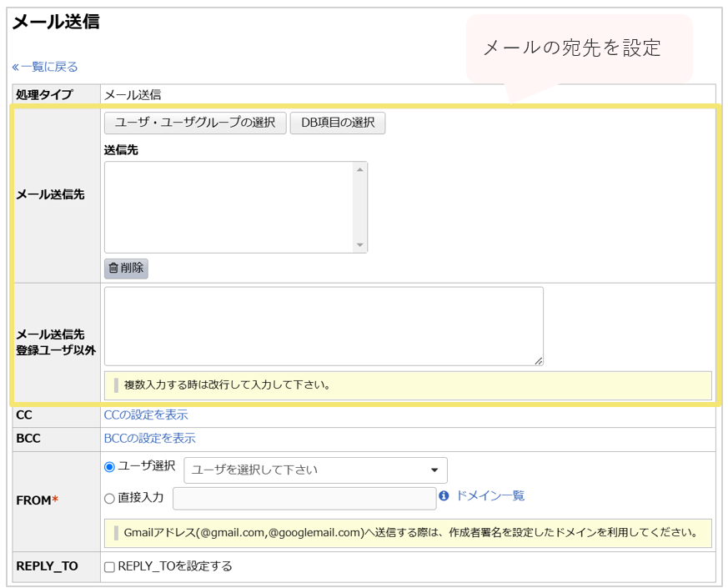Click the dropdown arrow of the user selector

436,470
